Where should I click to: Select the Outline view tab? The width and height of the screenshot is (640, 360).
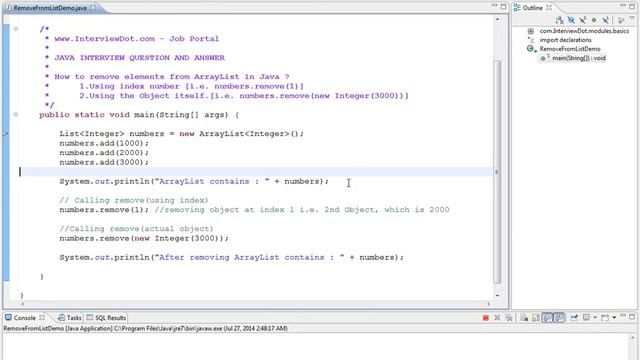(x=533, y=8)
